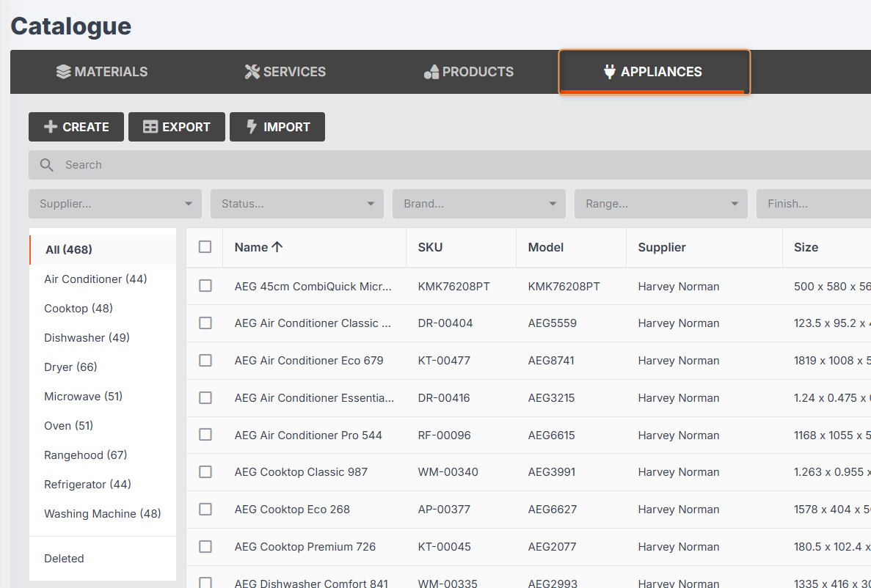Screen dimensions: 871x588
Task: Expand the Status filter dropdown
Action: tap(297, 204)
